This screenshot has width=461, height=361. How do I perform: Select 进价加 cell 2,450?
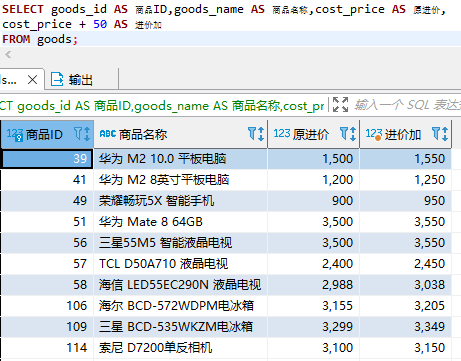tap(405, 264)
